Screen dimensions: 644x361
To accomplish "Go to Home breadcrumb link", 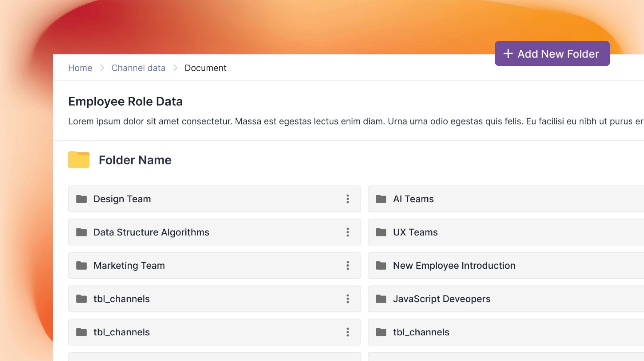I will click(80, 68).
